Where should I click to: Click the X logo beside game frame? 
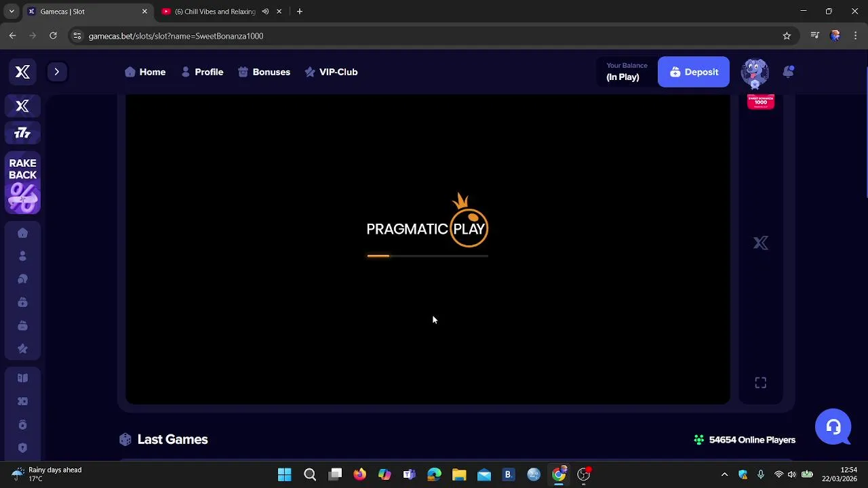coord(761,243)
